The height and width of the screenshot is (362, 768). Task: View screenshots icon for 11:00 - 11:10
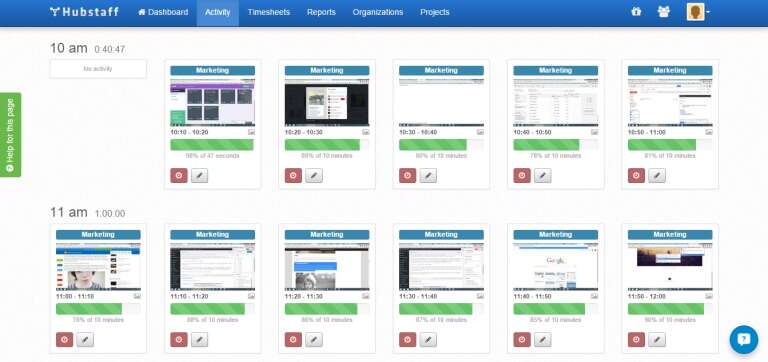[137, 296]
